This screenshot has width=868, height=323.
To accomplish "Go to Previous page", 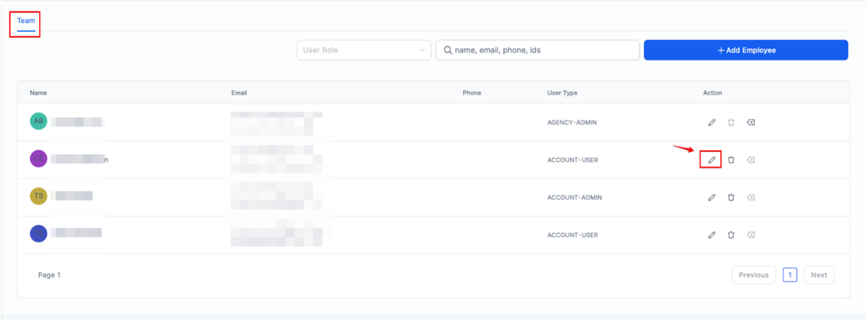I will pos(753,275).
